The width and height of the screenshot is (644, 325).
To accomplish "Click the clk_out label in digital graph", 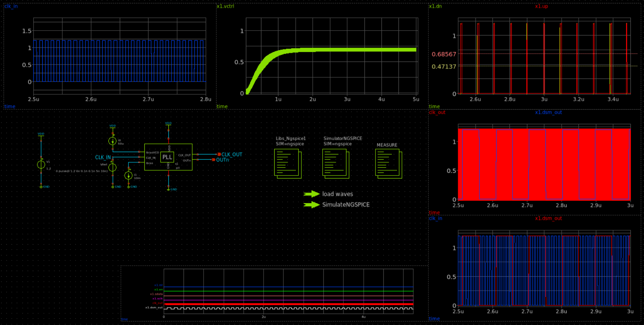I will click(158, 303).
